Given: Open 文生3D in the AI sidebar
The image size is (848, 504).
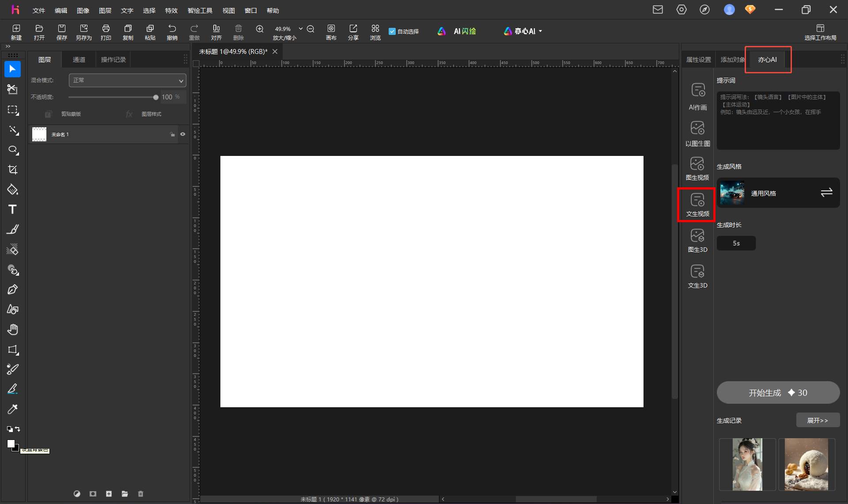Looking at the screenshot, I should 698,277.
